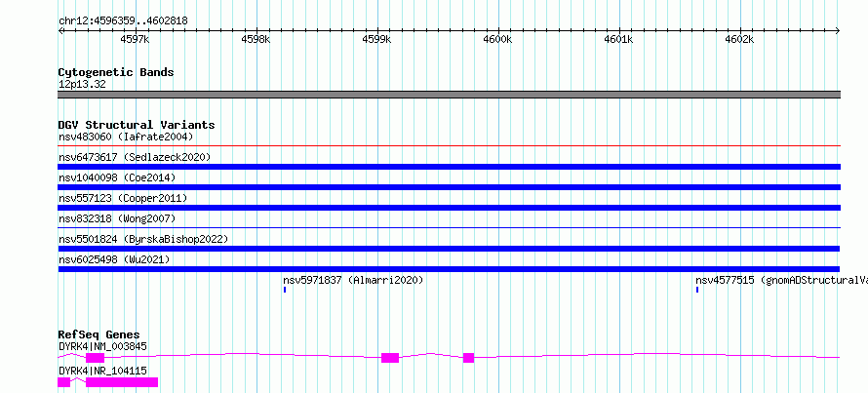The width and height of the screenshot is (868, 393).
Task: Open nsv832318 (Wong2007) variant label
Action: [x=117, y=218]
